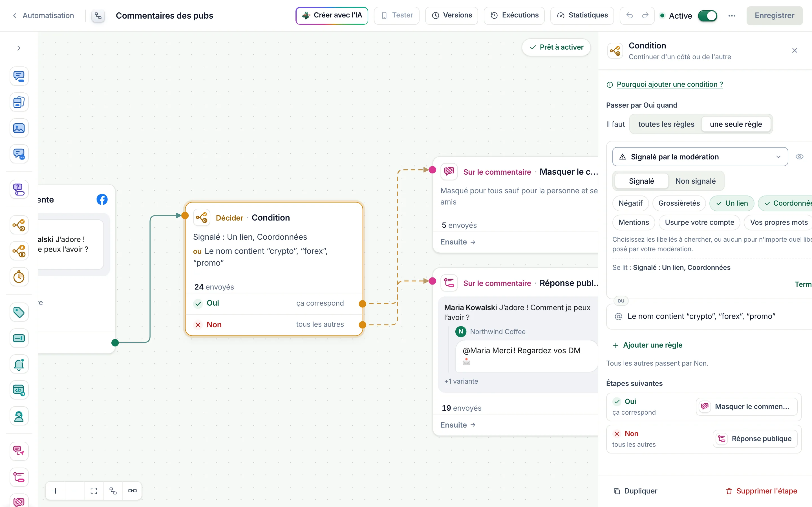Image resolution: width=812 pixels, height=507 pixels.
Task: Click the contact person sidebar icon
Action: (x=19, y=416)
